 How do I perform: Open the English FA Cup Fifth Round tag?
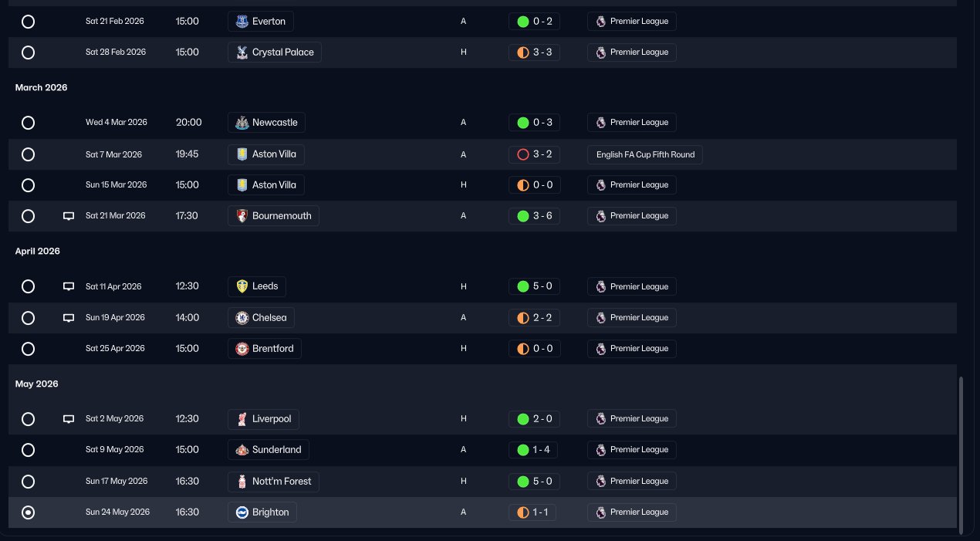[645, 154]
